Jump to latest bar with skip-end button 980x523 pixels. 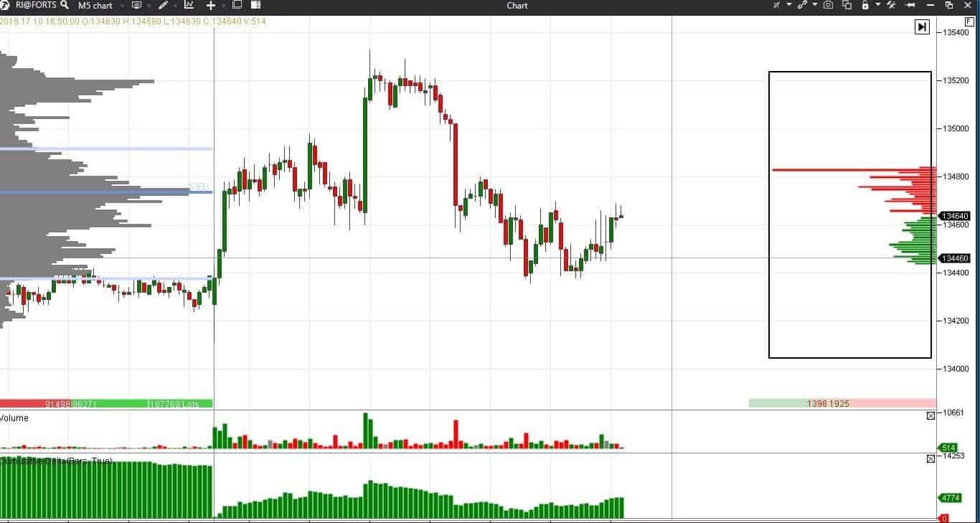[x=922, y=27]
